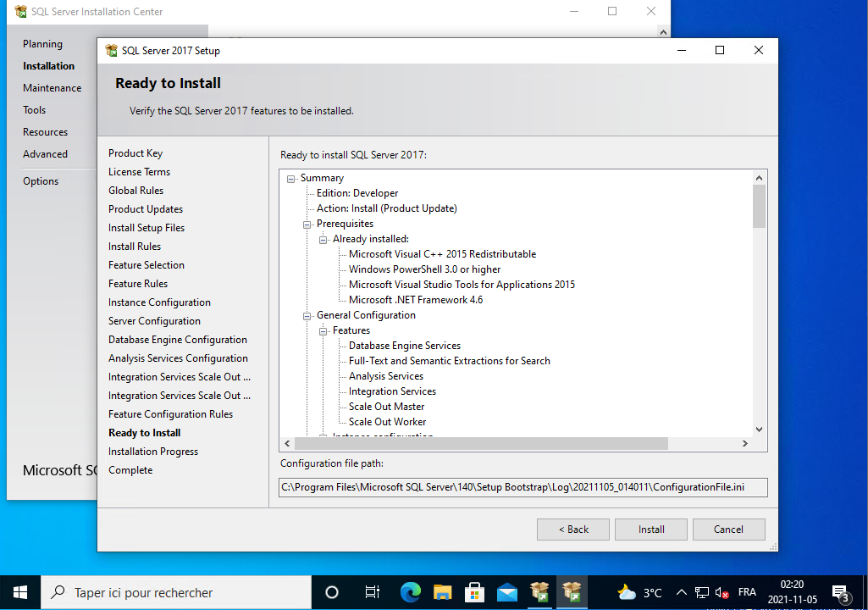Image resolution: width=868 pixels, height=610 pixels.
Task: Click the muted volume tray icon
Action: click(x=722, y=593)
